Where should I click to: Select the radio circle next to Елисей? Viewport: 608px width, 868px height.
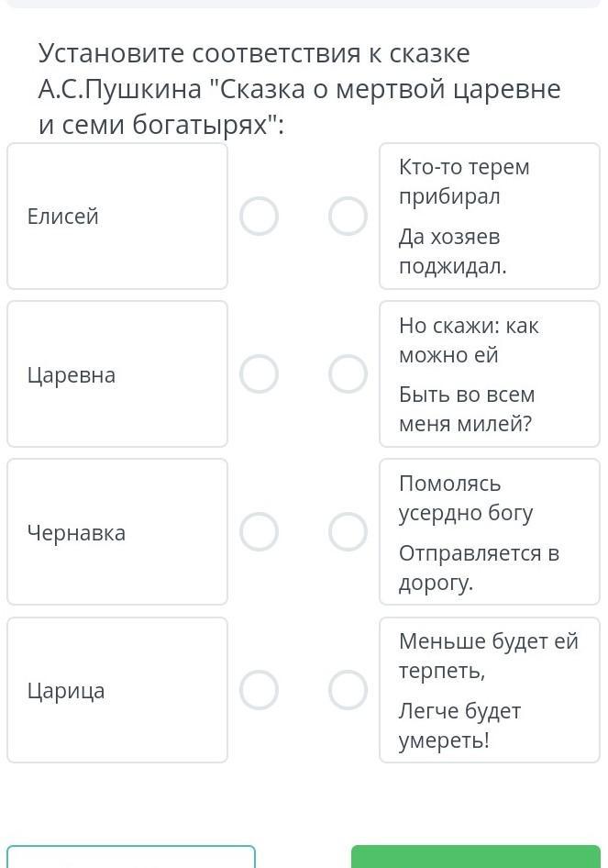pyautogui.click(x=259, y=217)
